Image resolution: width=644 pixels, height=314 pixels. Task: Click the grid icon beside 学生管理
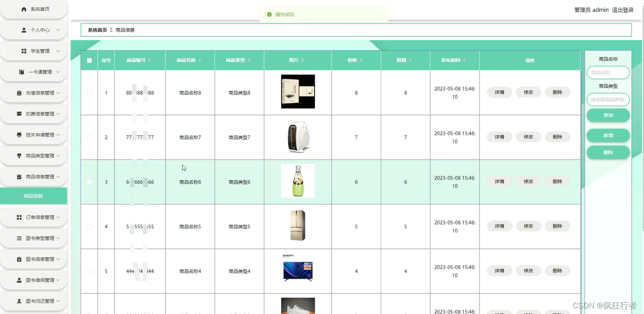tap(24, 51)
